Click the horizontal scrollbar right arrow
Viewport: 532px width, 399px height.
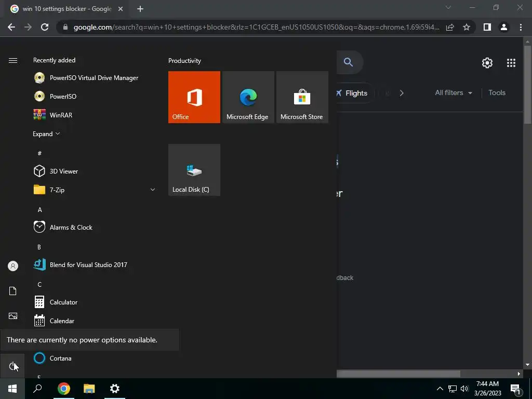pyautogui.click(x=519, y=374)
